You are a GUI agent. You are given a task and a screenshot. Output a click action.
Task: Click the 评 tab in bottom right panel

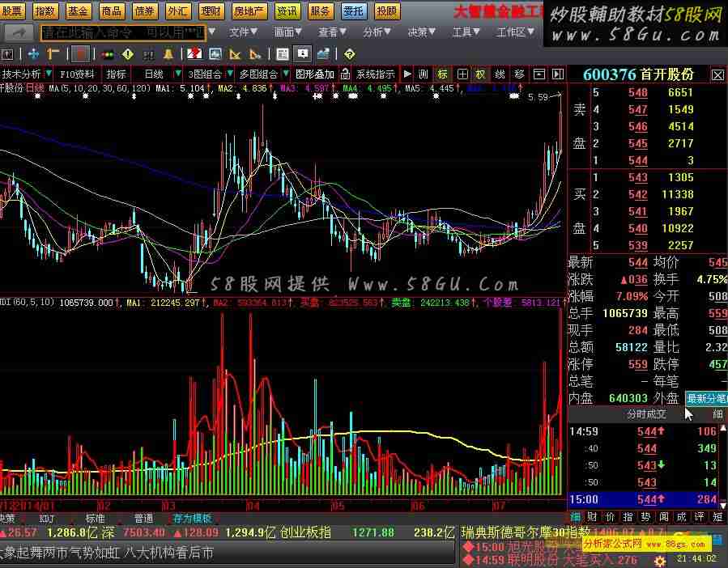point(699,516)
